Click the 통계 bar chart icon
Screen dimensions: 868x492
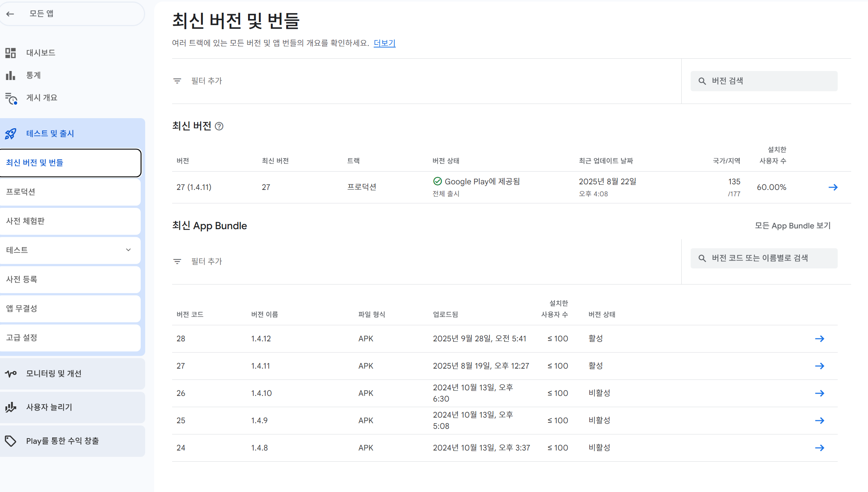click(10, 76)
